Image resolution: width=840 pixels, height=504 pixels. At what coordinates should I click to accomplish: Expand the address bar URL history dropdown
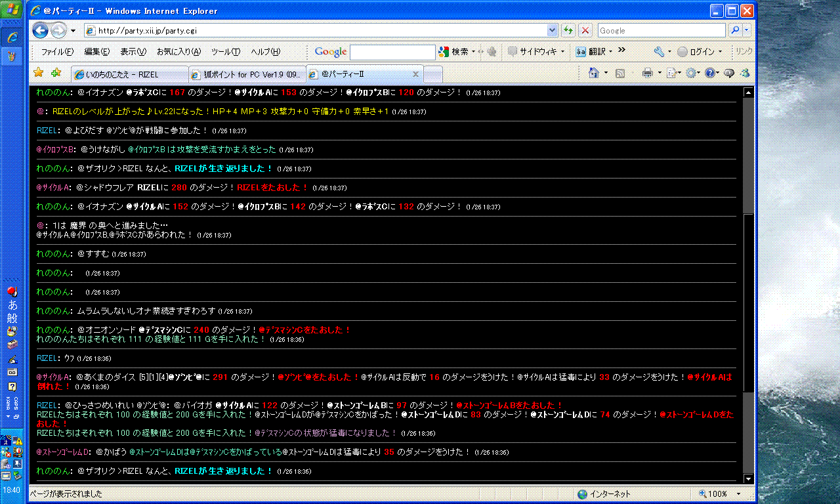(x=553, y=31)
